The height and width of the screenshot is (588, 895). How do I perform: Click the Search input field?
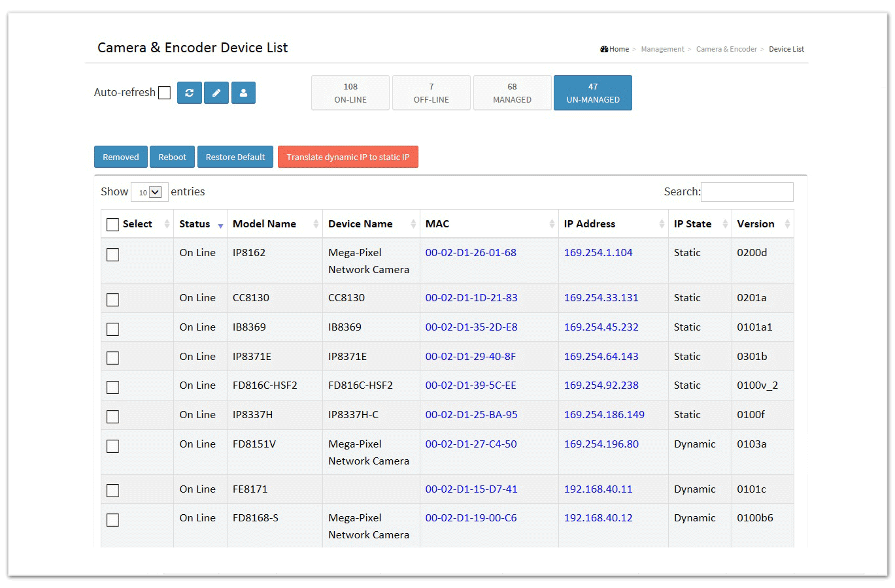coord(747,192)
